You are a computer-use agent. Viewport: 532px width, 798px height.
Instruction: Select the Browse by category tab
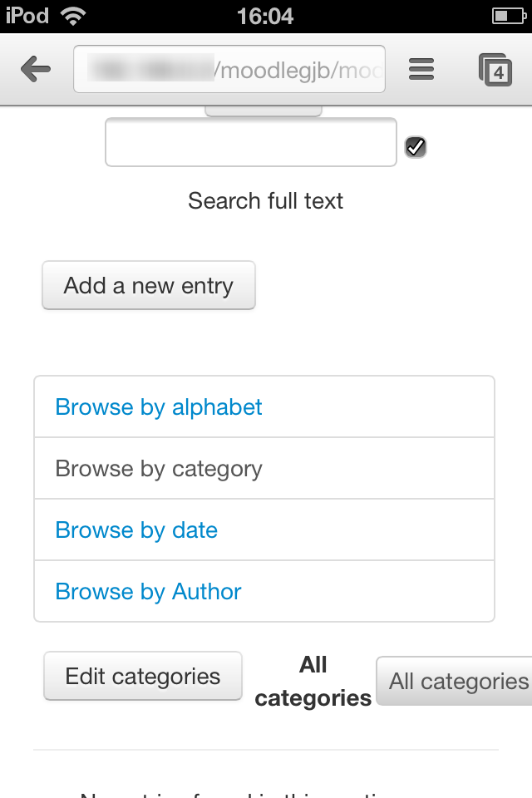[158, 469]
